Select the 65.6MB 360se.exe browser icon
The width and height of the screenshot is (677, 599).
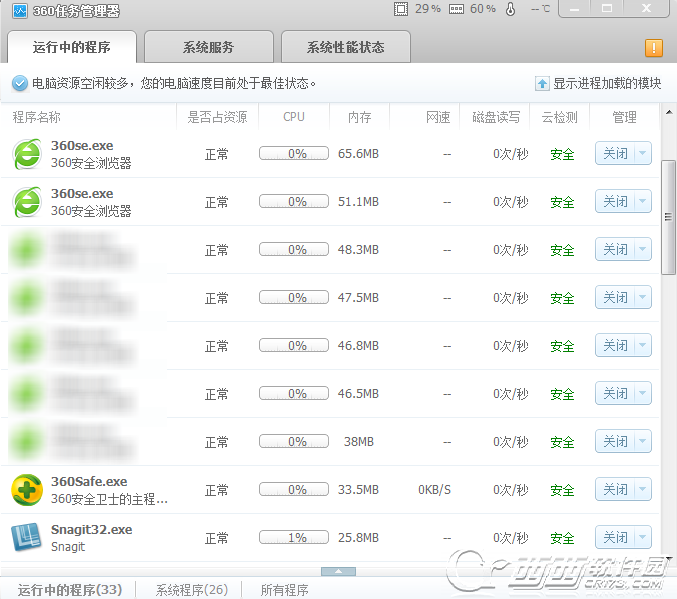(x=28, y=154)
